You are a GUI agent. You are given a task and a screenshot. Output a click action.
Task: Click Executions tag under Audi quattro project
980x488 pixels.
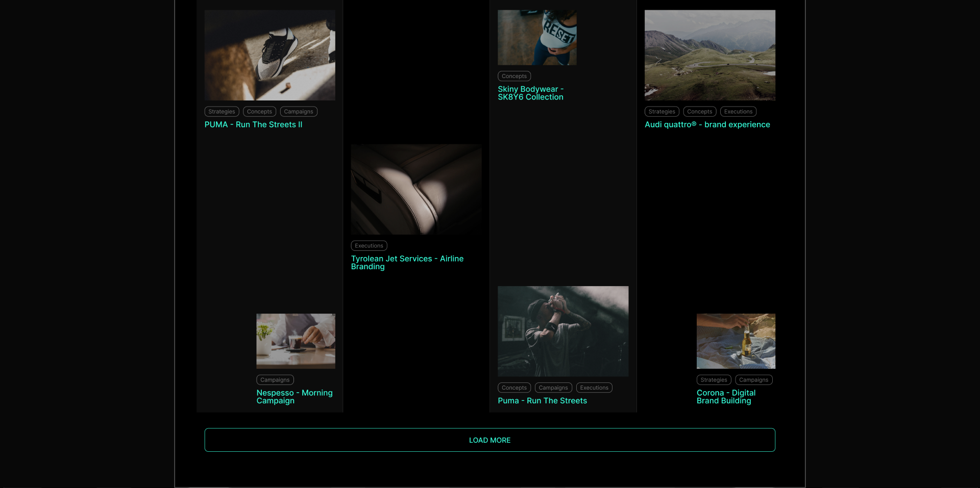738,112
